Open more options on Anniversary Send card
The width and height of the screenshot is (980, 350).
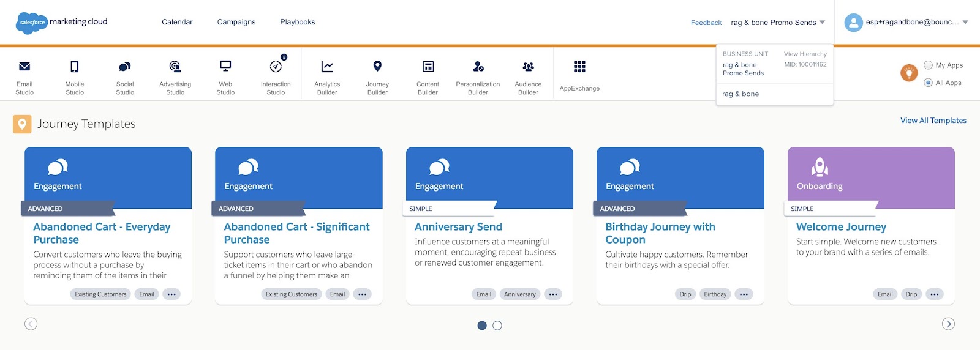[553, 294]
